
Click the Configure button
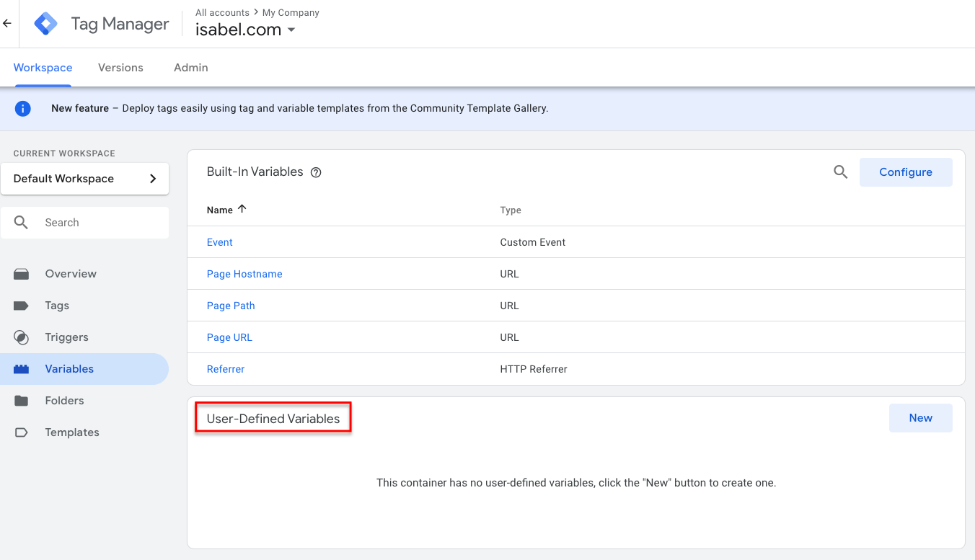pos(906,172)
